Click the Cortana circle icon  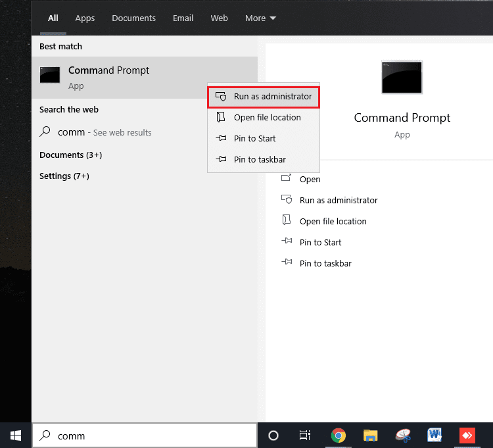point(273,436)
